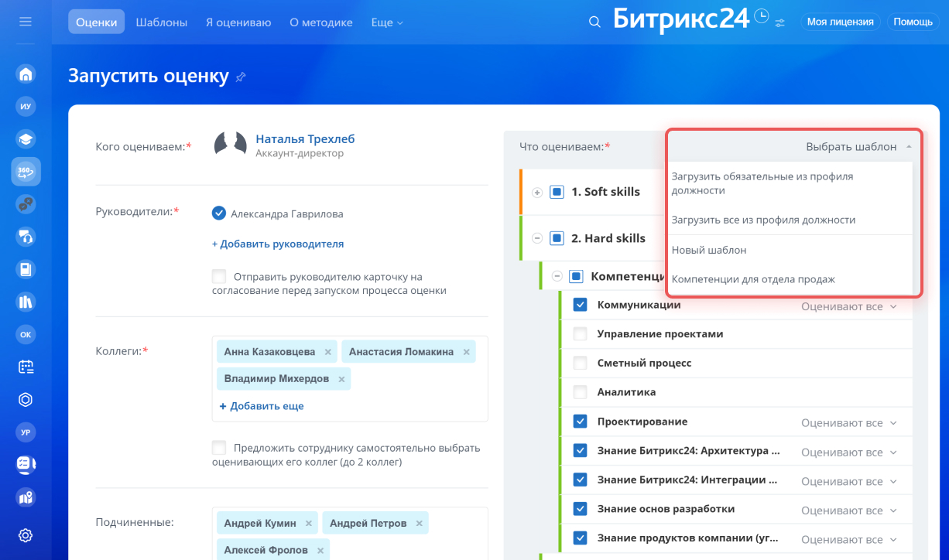Click the search magnifier icon
This screenshot has width=949, height=560.
pyautogui.click(x=594, y=22)
